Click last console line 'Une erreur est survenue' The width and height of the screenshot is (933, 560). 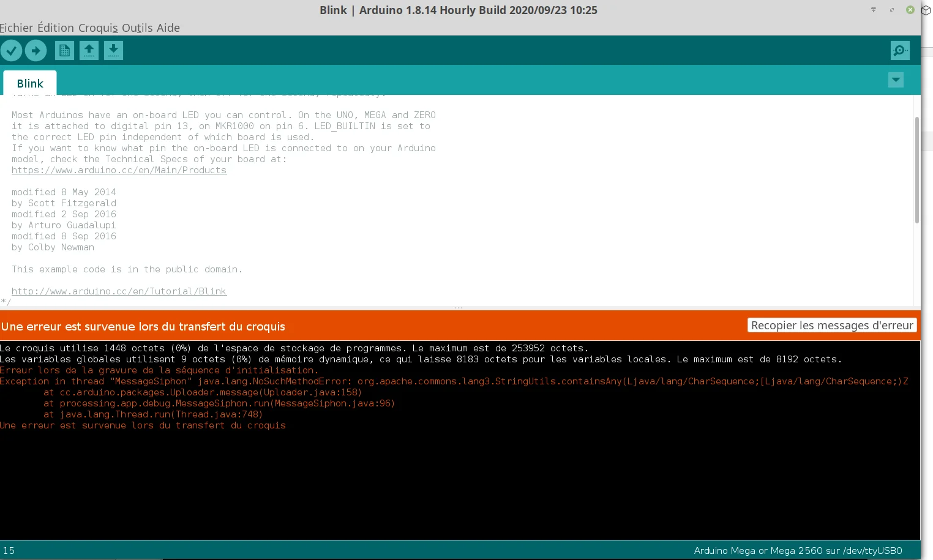(x=143, y=425)
